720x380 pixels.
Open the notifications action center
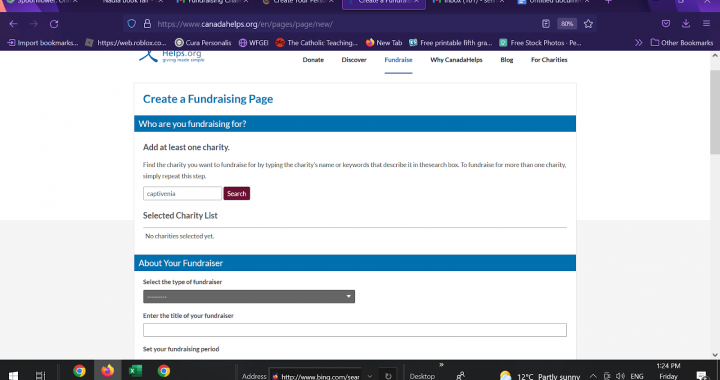[x=702, y=375]
